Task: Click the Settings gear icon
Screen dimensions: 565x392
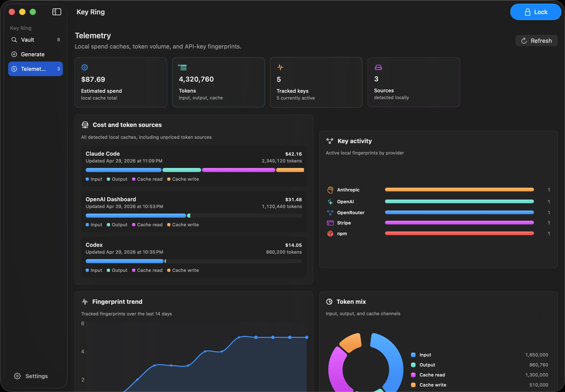Action: click(17, 376)
